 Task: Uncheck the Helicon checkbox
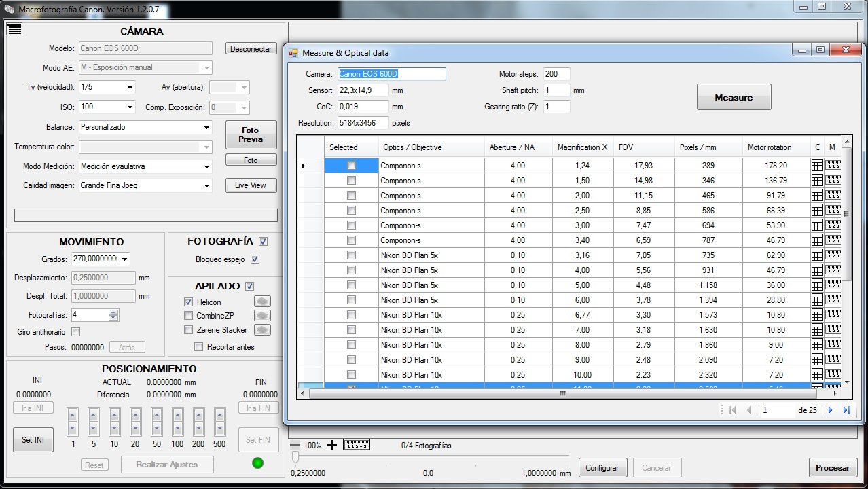[x=189, y=302]
